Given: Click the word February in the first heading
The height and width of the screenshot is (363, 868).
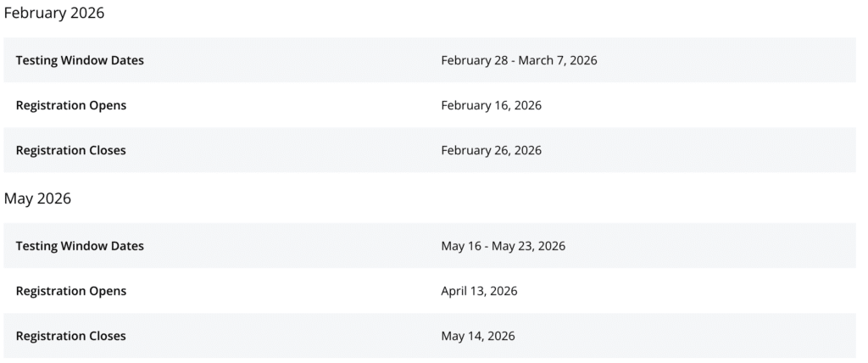Looking at the screenshot, I should point(36,14).
